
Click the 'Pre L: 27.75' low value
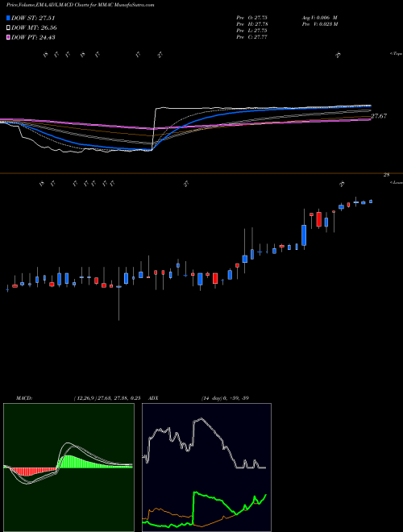[x=252, y=31]
